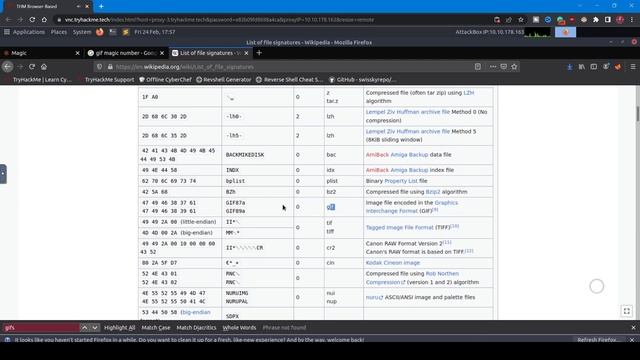Open Firefox page actions three-dot menu
The width and height of the screenshot is (640, 360).
[x=493, y=67]
